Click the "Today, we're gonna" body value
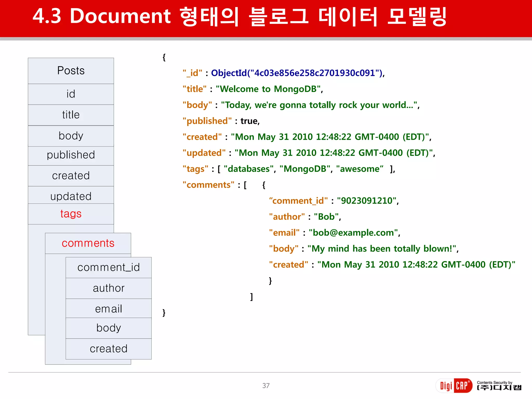 (x=319, y=105)
